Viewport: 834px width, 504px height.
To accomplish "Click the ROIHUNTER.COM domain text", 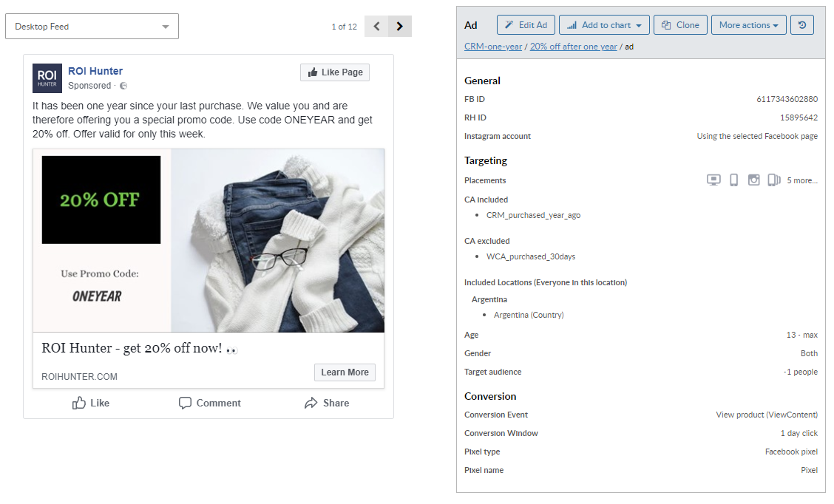I will coord(79,376).
